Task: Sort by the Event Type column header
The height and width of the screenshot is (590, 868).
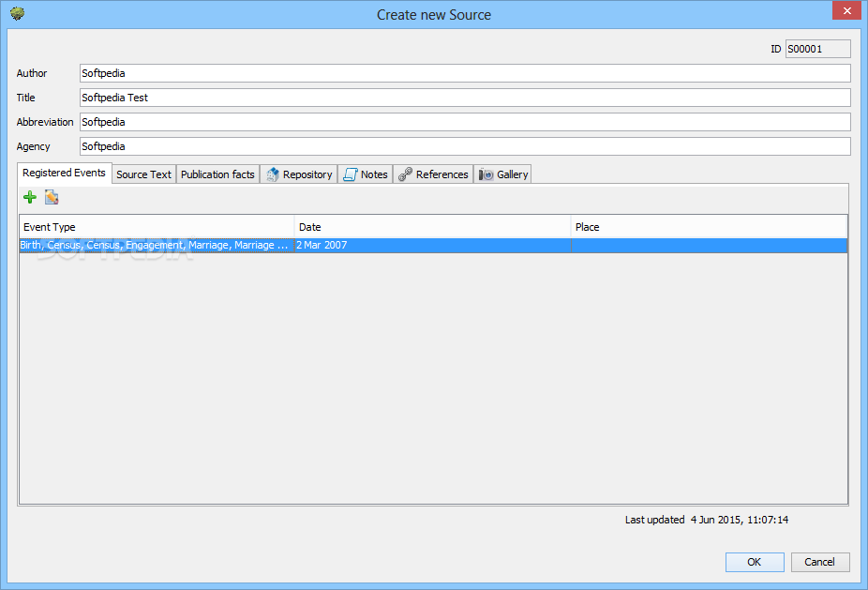Action: (157, 227)
